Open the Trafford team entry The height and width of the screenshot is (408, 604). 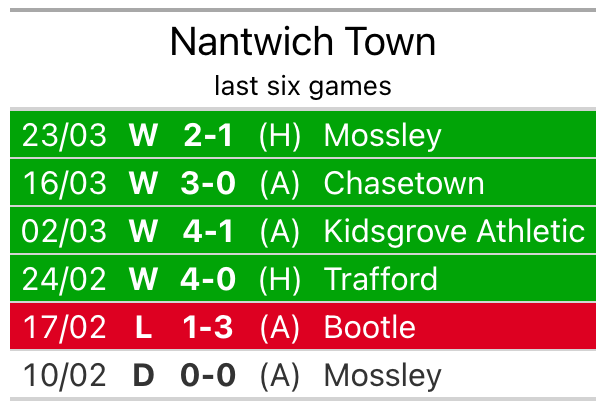380,280
